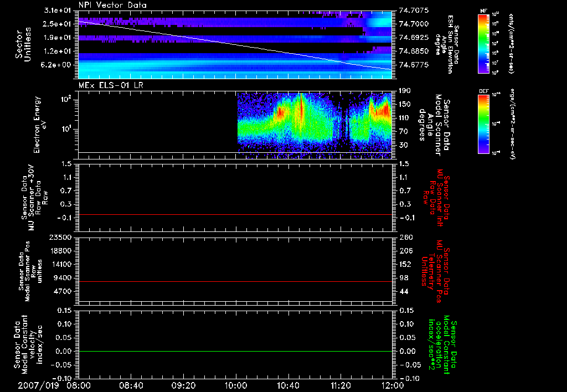Click the red MU Scanner Pos Telemetry label
This screenshot has width=567, height=392.
[435, 271]
